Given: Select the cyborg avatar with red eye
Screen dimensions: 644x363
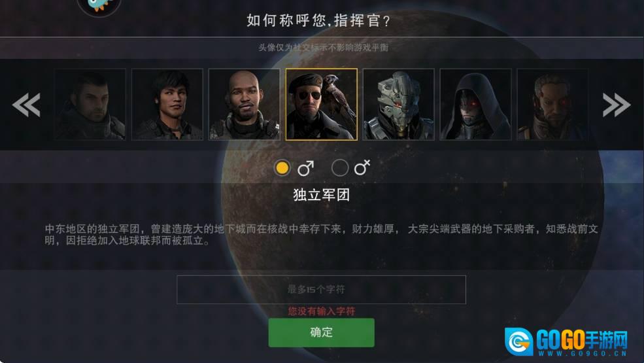Looking at the screenshot, I should click(552, 105).
